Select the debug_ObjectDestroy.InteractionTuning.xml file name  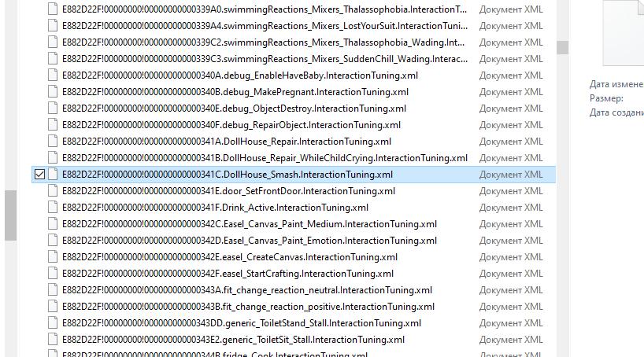click(x=234, y=109)
